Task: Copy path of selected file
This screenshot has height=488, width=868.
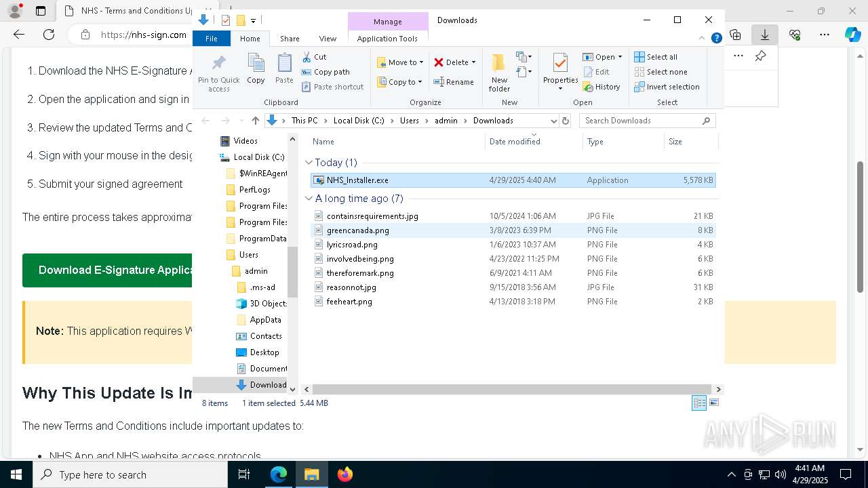Action: (325, 72)
